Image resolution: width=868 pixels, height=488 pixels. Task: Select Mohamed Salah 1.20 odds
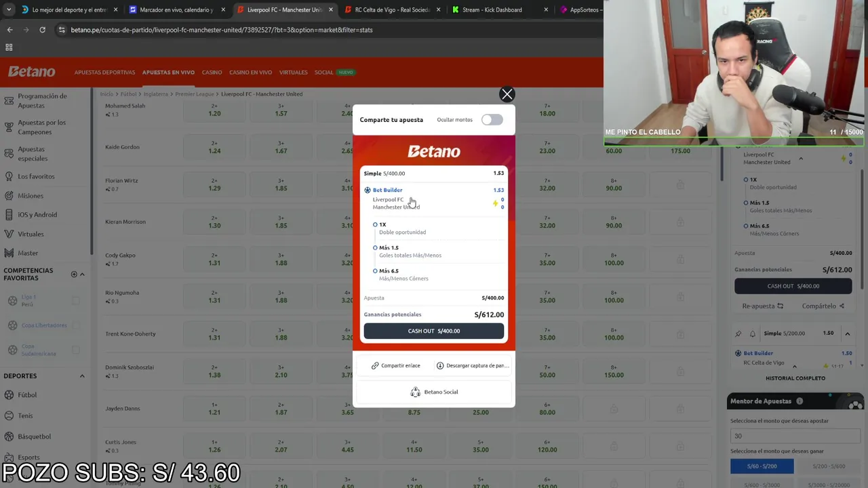(214, 110)
